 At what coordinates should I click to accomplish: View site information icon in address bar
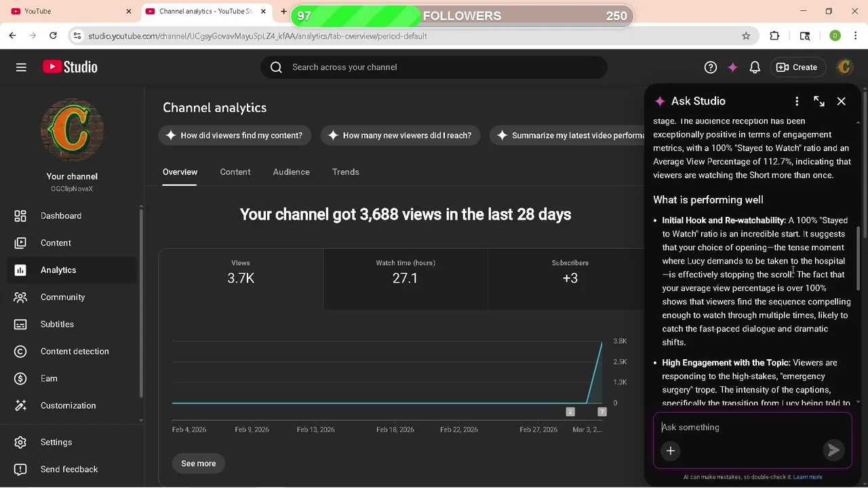click(77, 36)
